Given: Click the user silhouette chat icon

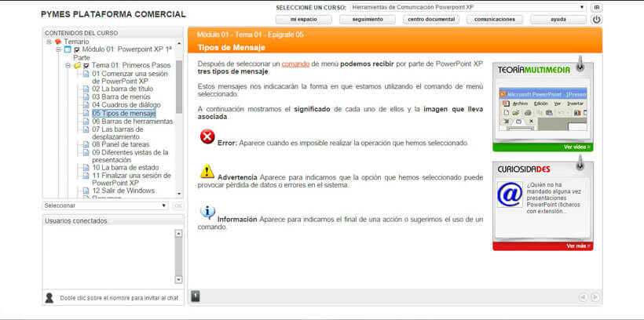Looking at the screenshot, I should pyautogui.click(x=49, y=298).
